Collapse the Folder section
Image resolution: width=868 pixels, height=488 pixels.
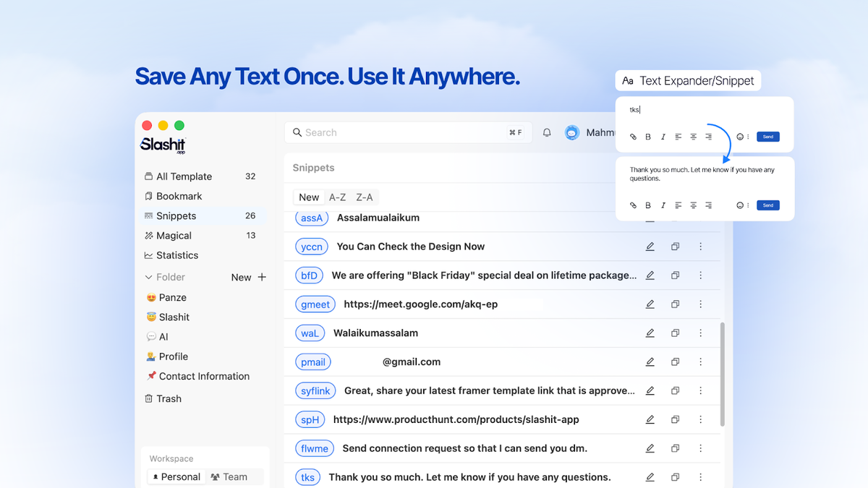[x=150, y=277]
